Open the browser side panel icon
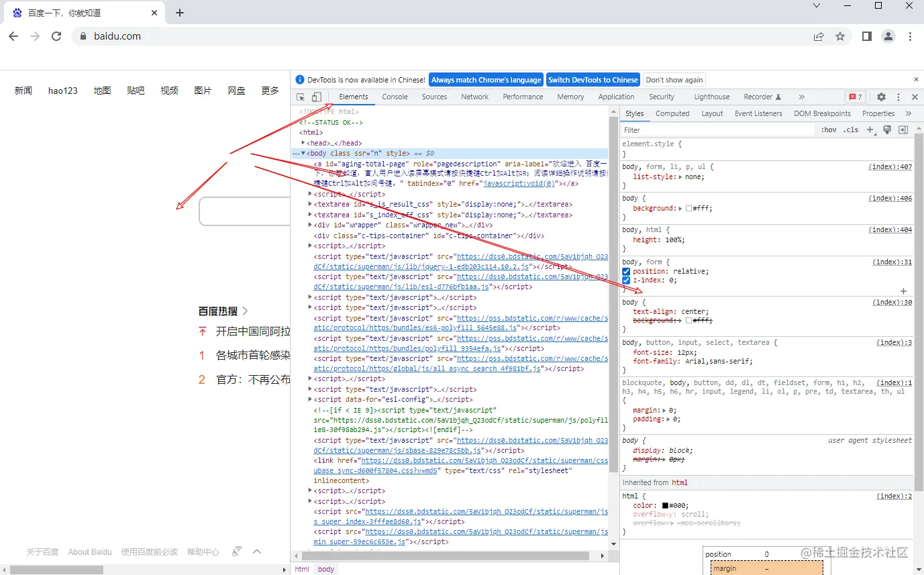The image size is (924, 575). tap(867, 36)
